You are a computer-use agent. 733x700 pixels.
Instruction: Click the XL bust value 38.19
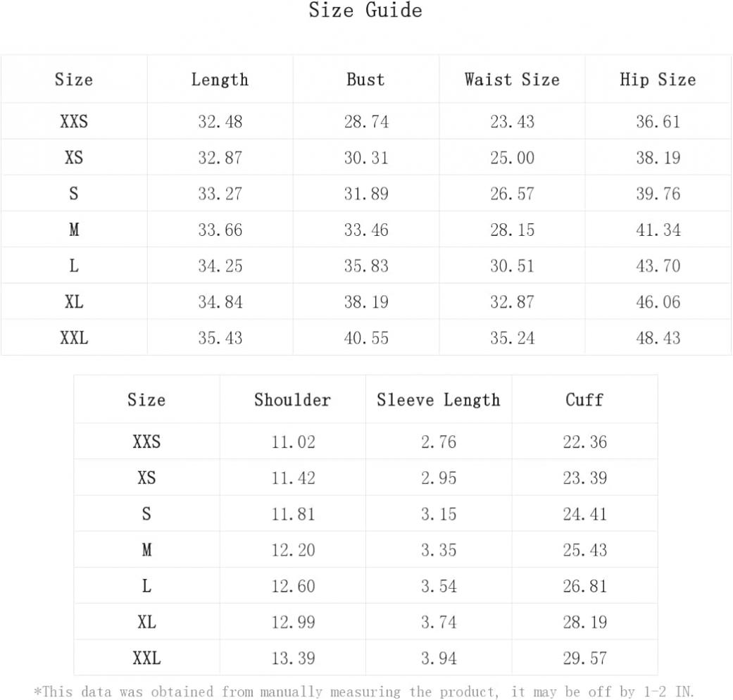click(366, 302)
